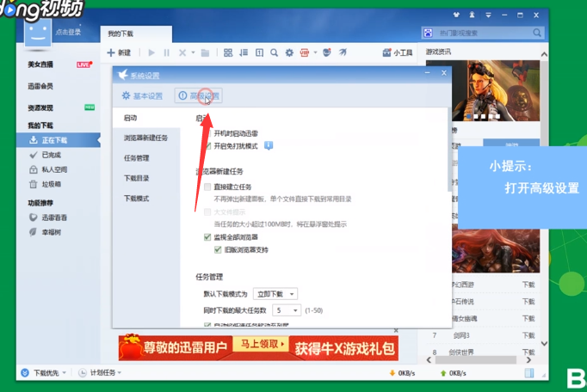Open the 默认下载模式为 立即下载 dropdown
Image resolution: width=587 pixels, height=392 pixels.
(275, 294)
